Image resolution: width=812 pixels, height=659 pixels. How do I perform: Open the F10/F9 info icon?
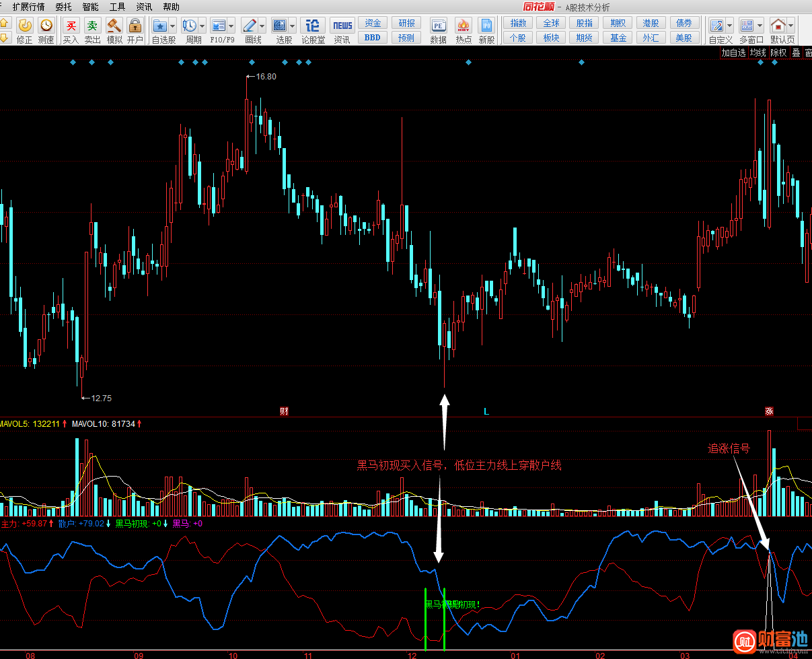[218, 26]
